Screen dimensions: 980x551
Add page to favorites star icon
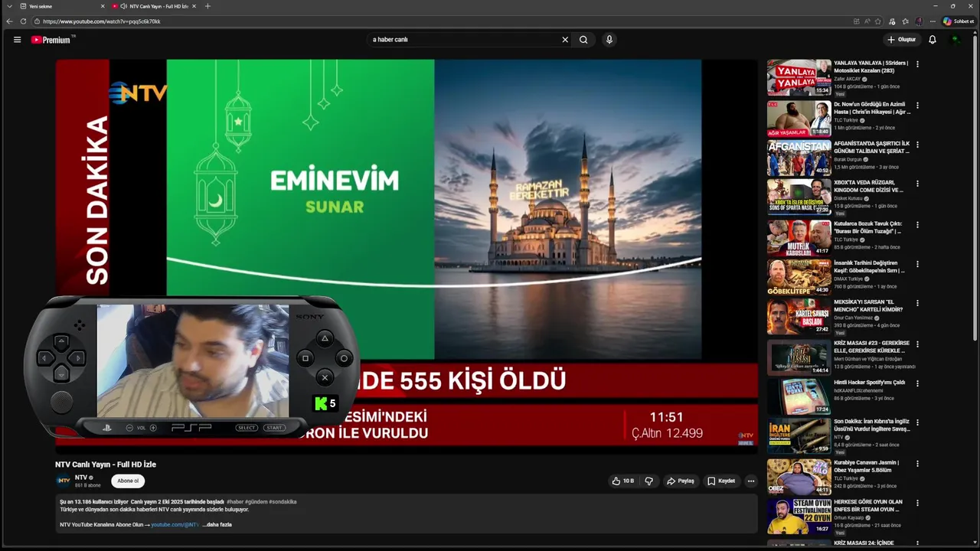click(x=877, y=21)
